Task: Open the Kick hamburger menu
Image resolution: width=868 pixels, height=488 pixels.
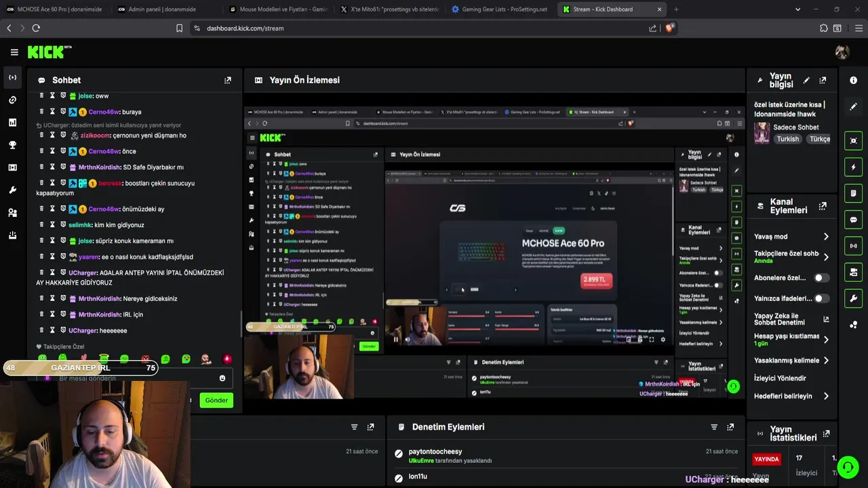Action: (x=14, y=52)
